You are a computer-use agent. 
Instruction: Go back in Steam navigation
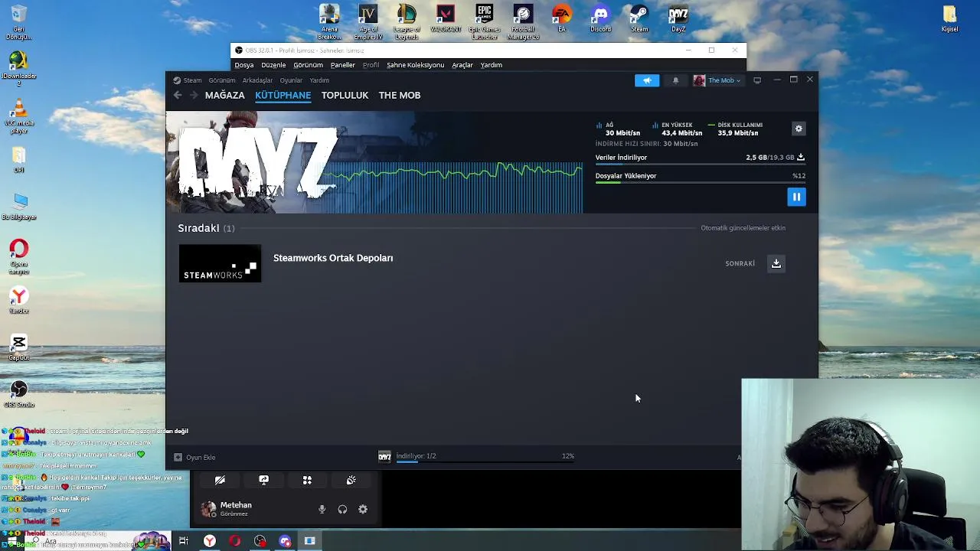pos(178,95)
